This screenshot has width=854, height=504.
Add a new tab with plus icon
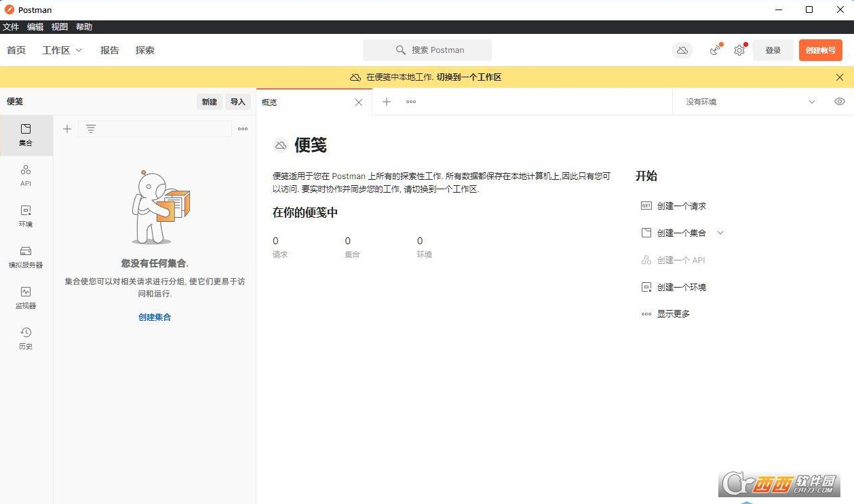tap(387, 102)
